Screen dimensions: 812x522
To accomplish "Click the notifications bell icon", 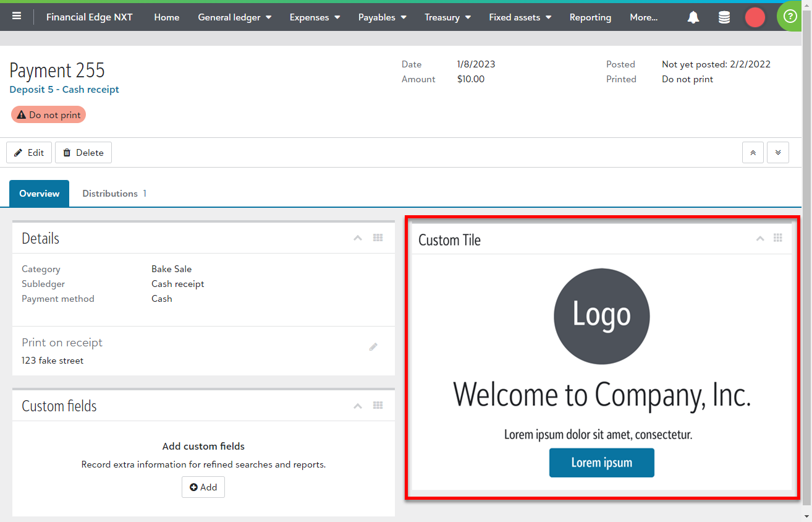I will [693, 17].
